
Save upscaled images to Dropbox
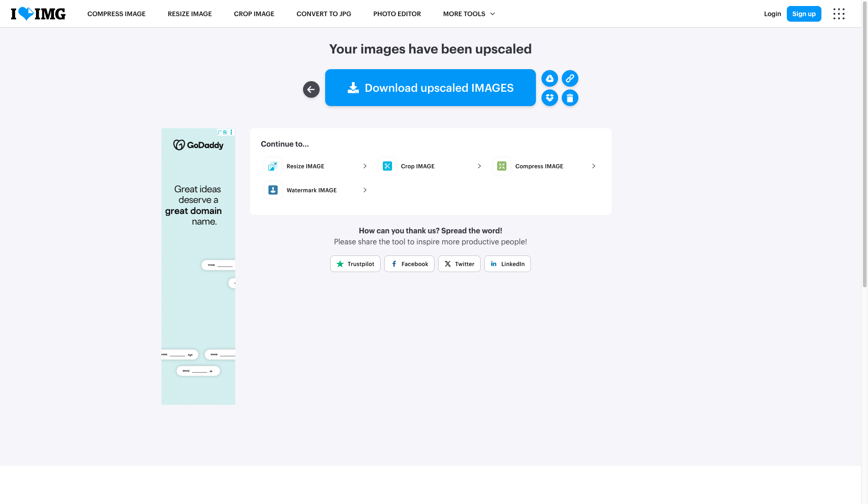[x=549, y=98]
